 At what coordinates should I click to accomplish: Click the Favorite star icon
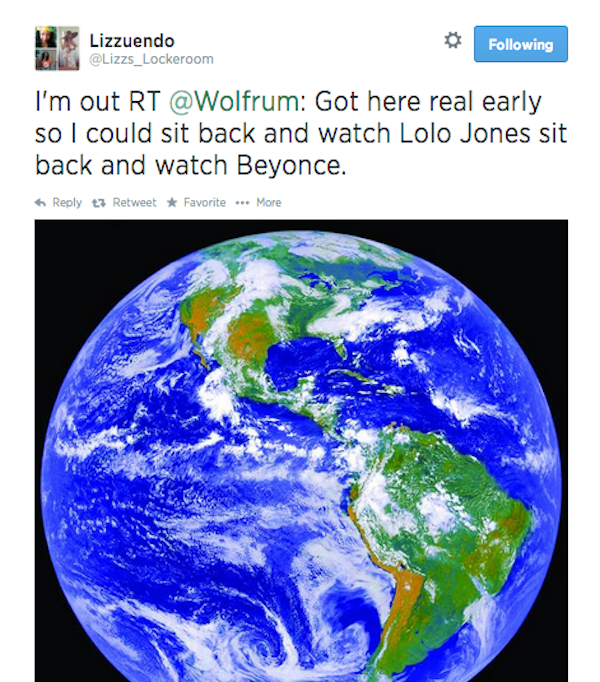pos(172,203)
